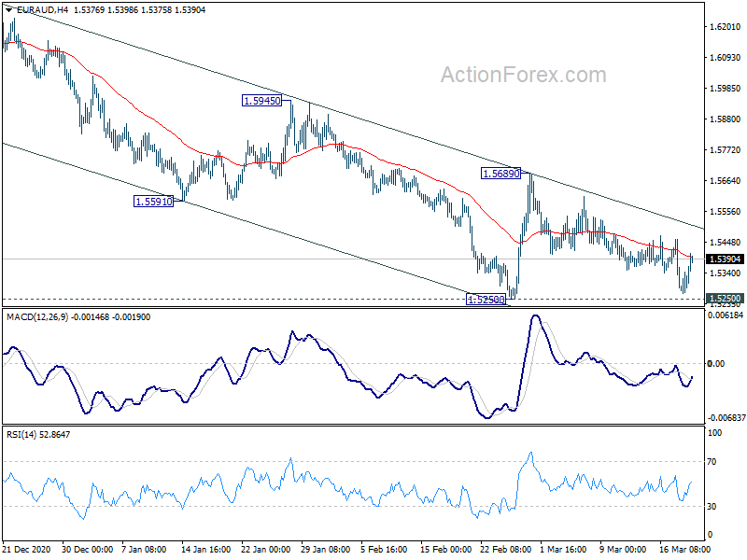The height and width of the screenshot is (560, 747).
Task: Select the 1.55910 price label
Action: coord(154,202)
